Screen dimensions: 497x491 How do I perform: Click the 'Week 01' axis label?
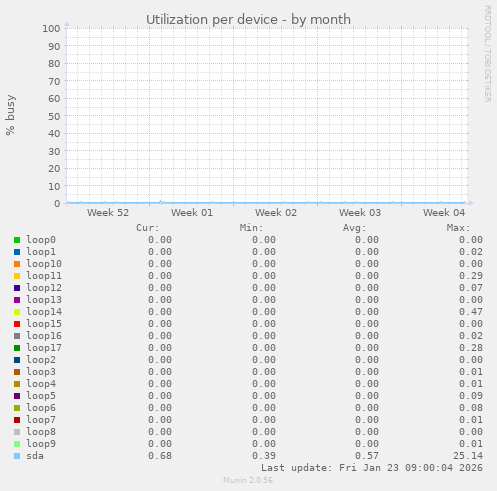pos(192,213)
